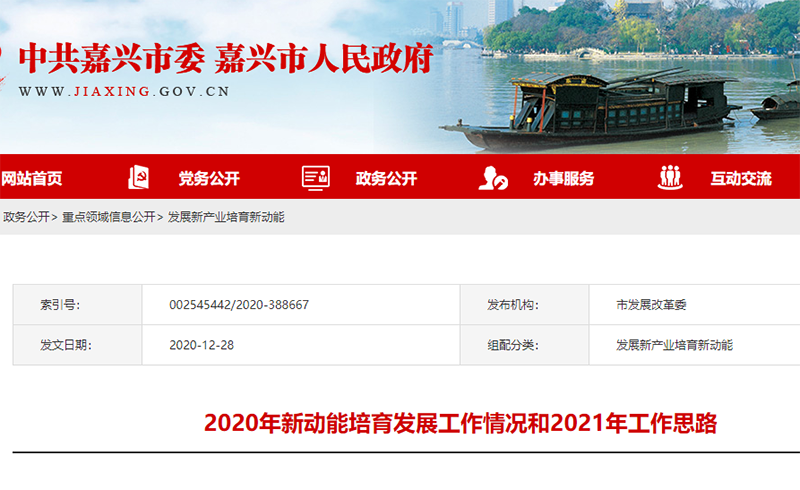The height and width of the screenshot is (490, 800).
Task: Click the person icon beside 办事服务
Action: click(492, 178)
